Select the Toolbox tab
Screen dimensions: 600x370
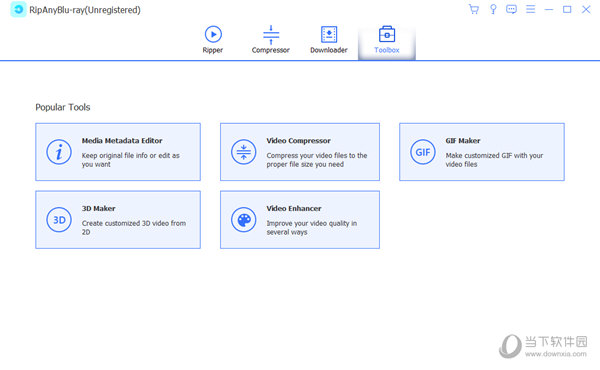tap(386, 41)
